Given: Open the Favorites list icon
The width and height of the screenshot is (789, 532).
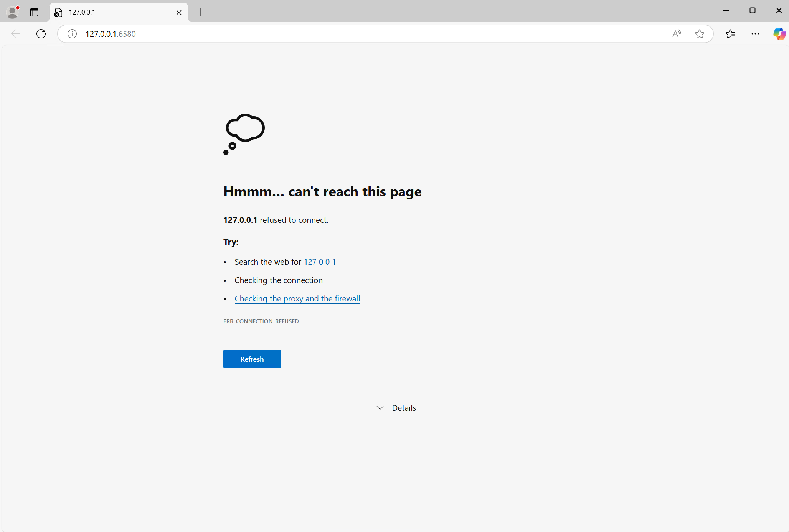Looking at the screenshot, I should [x=730, y=34].
